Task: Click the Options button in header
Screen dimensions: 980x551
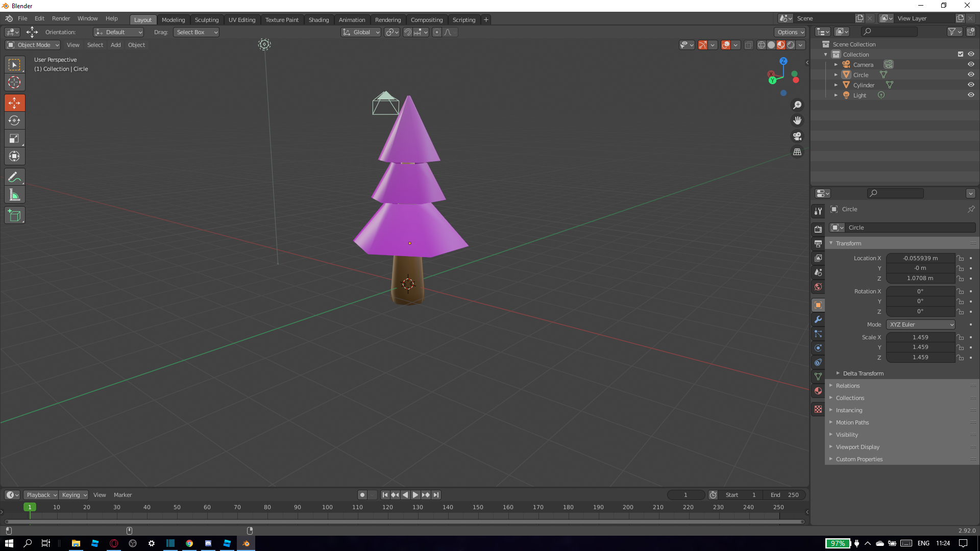Action: click(x=790, y=32)
